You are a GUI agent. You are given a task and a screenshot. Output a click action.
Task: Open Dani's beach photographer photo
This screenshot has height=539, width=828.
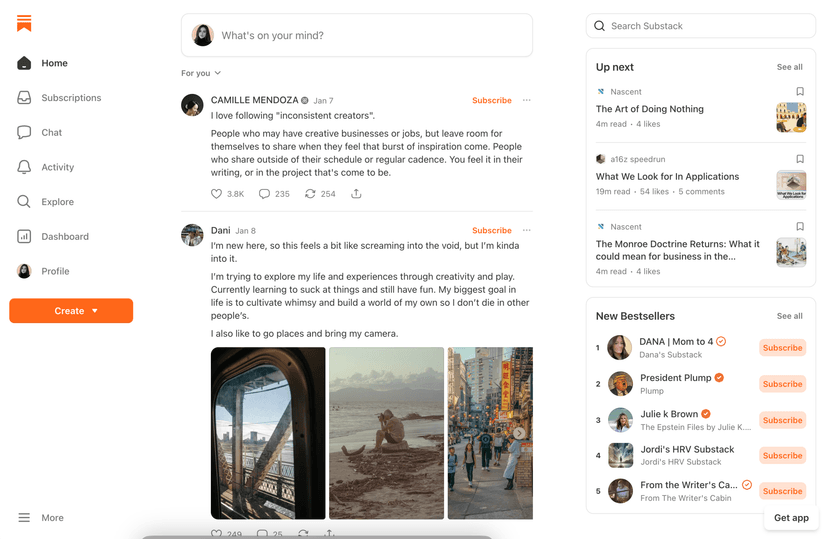[387, 433]
